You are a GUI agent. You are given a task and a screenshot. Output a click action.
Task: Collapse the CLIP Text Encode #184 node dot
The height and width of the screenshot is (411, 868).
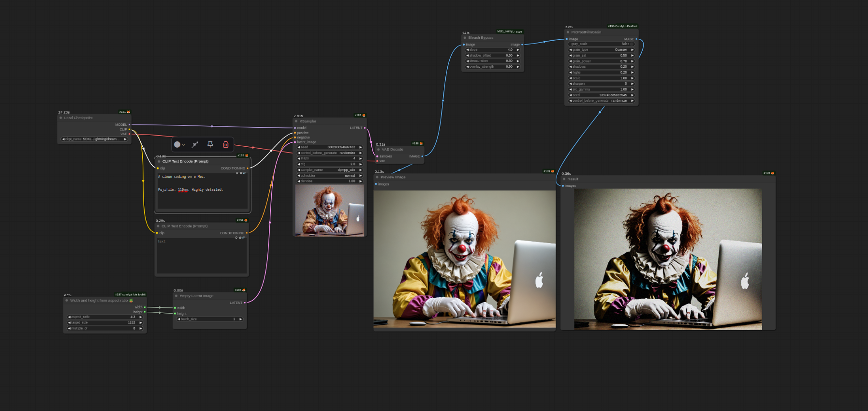click(x=158, y=226)
